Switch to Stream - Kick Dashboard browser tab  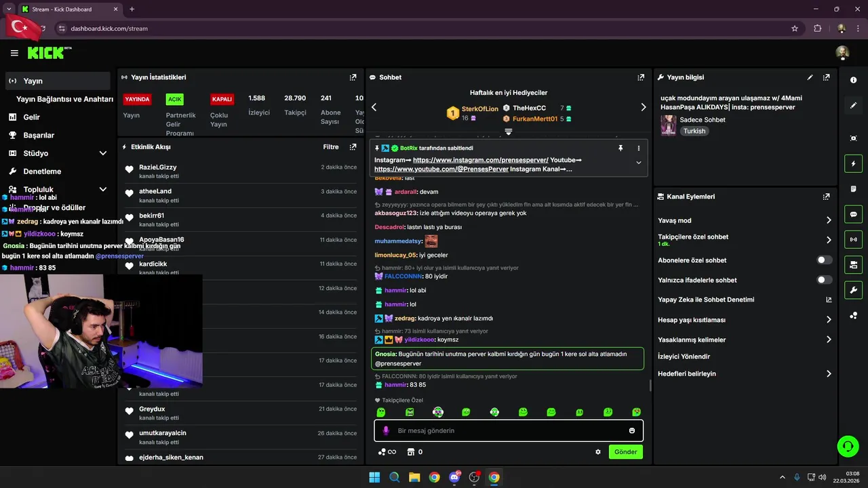tap(70, 9)
